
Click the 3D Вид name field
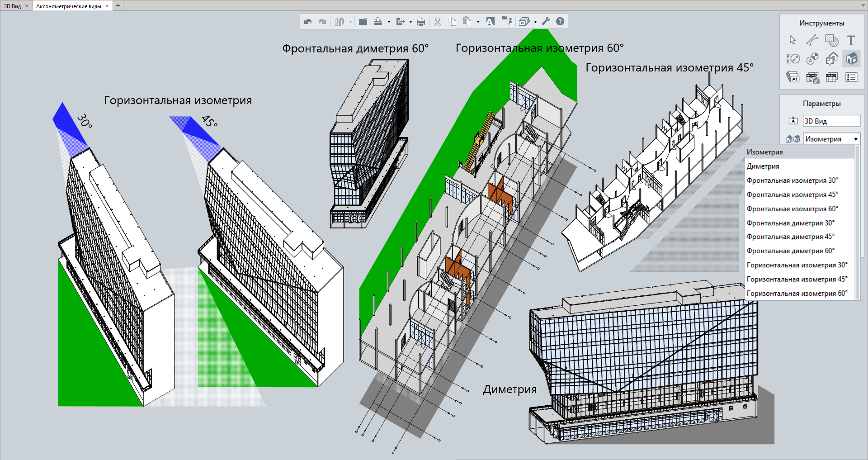click(831, 121)
